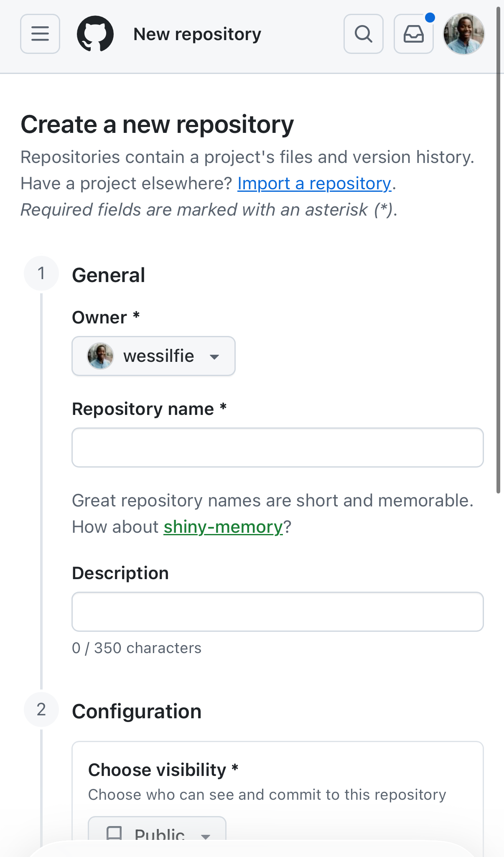
Task: Expand the wessilfie owner dropdown
Action: click(x=154, y=356)
